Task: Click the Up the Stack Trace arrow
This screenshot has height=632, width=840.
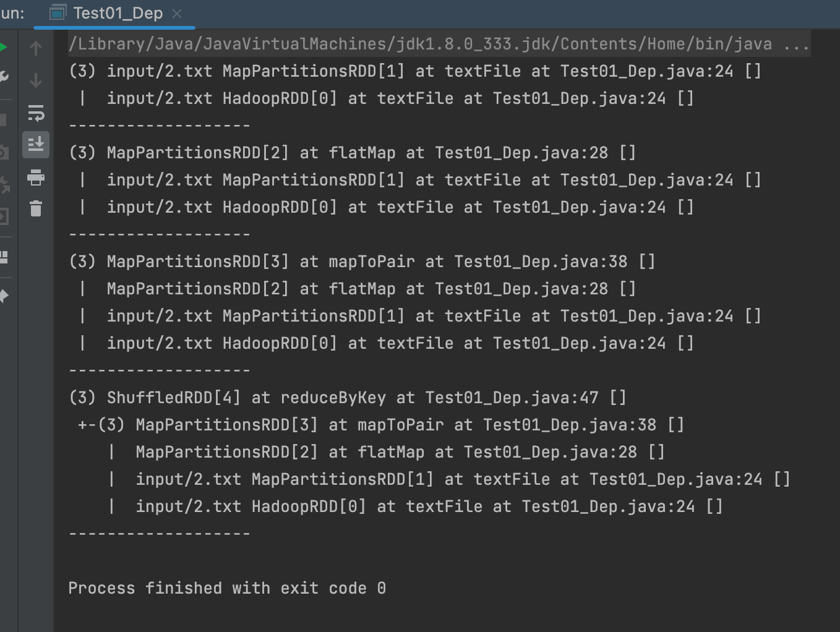Action: (x=36, y=48)
